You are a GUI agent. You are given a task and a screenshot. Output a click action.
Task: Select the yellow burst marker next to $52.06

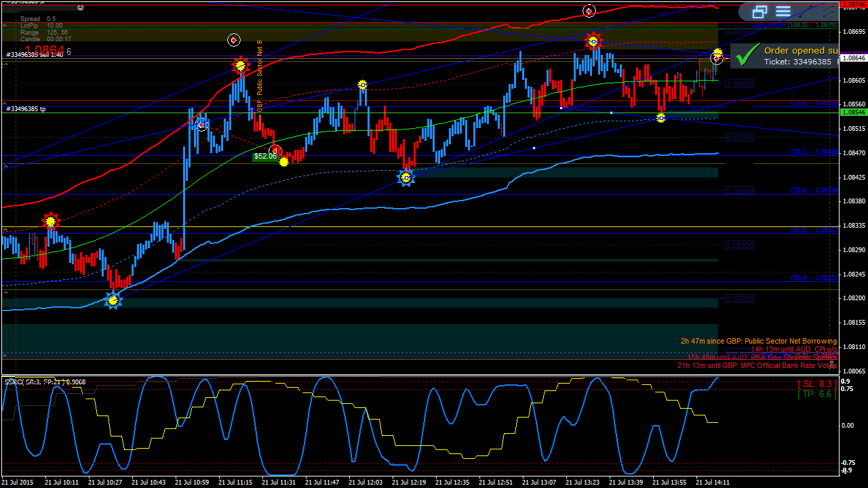point(284,161)
